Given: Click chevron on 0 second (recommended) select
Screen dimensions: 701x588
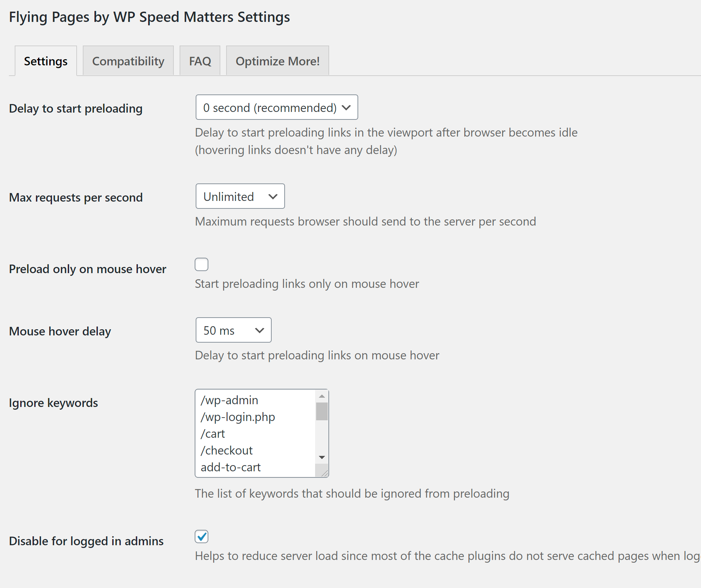Looking at the screenshot, I should tap(346, 107).
